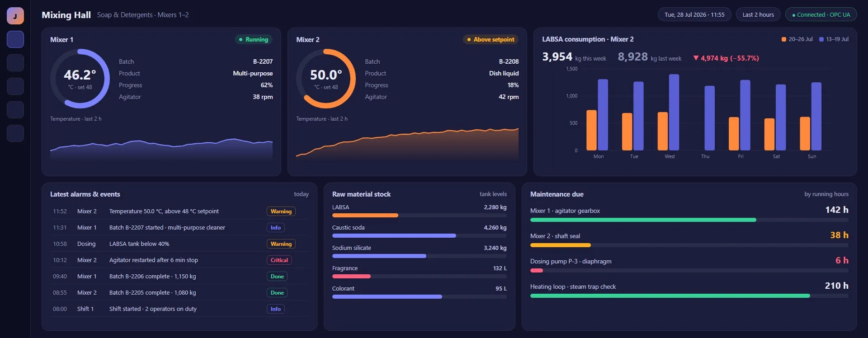Click the Mixer 1 purple temperature sparkline

coord(161,149)
